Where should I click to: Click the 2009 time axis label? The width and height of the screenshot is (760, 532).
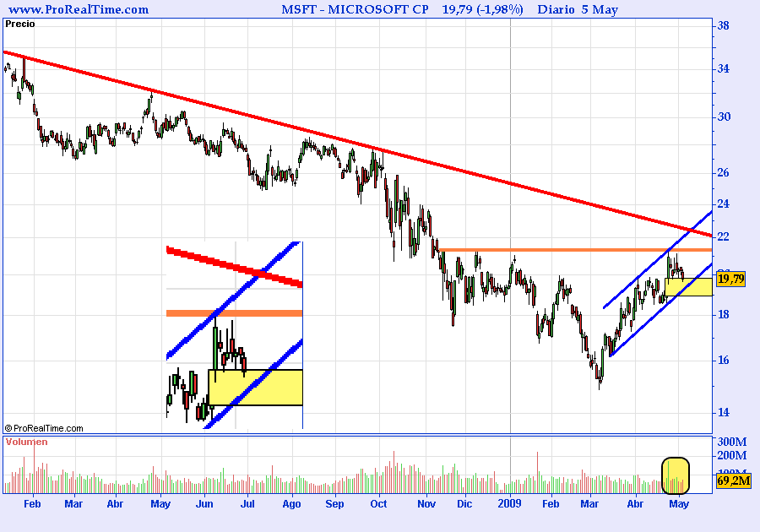(510, 504)
